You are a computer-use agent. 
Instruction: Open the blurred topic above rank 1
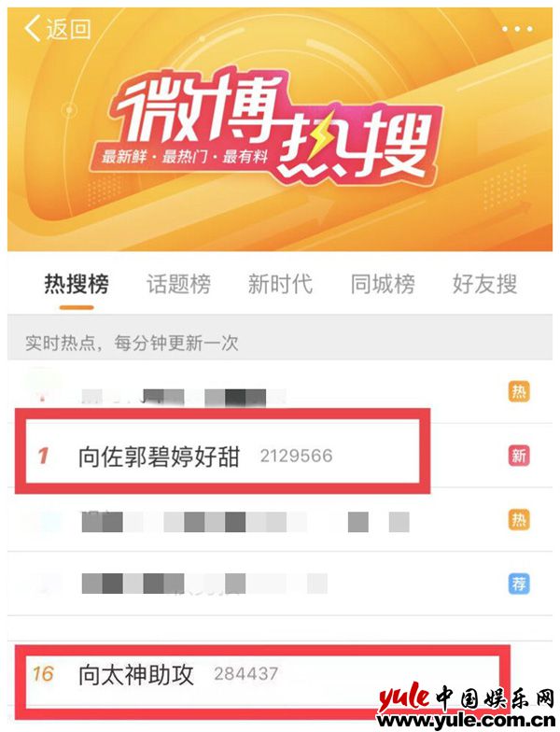280,391
